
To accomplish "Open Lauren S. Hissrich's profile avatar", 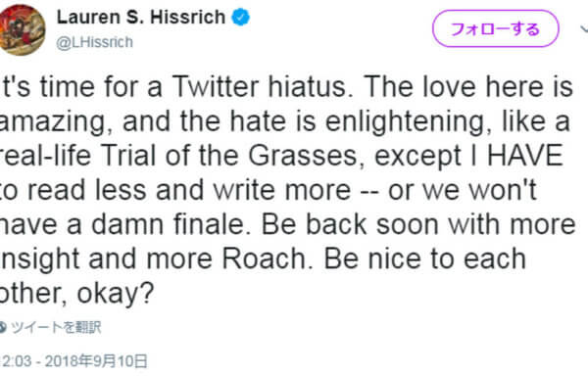I will (x=22, y=29).
